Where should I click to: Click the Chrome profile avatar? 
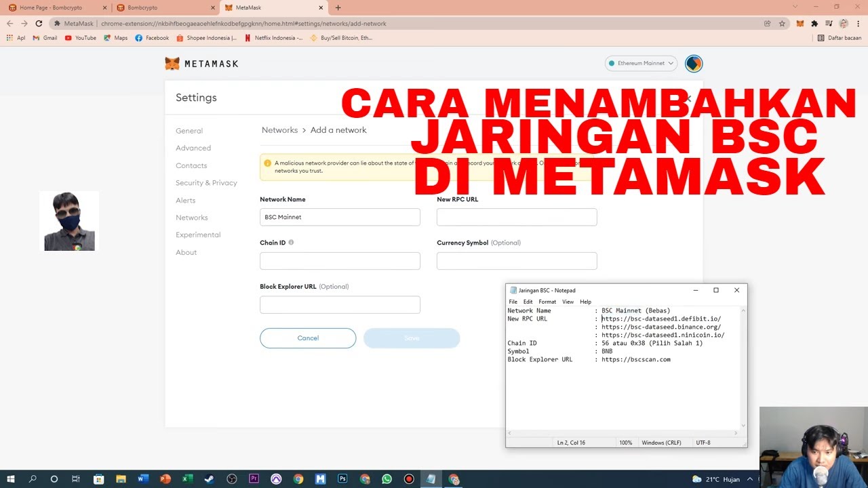(844, 24)
